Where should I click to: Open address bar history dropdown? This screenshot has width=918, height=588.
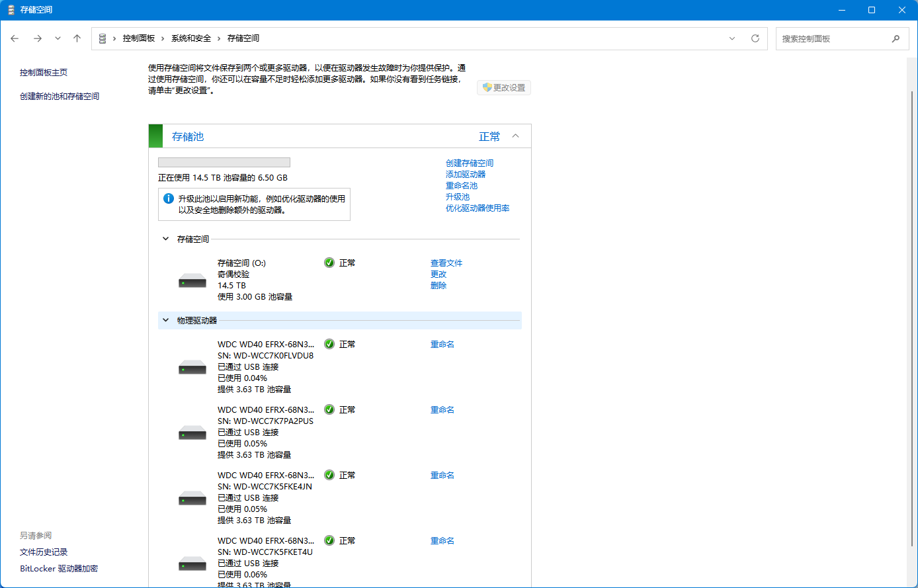click(x=732, y=38)
